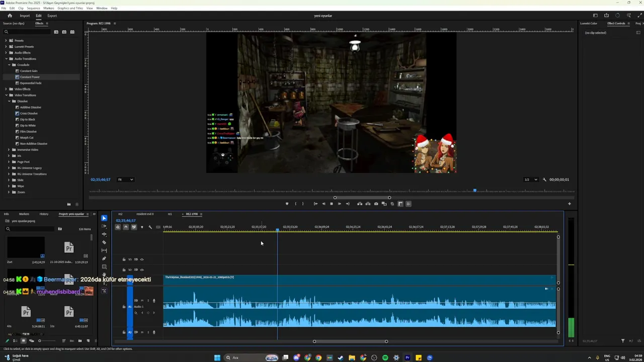Screen dimensions: 644x362
Task: Enable voice-over record on track A1
Action: (x=154, y=301)
